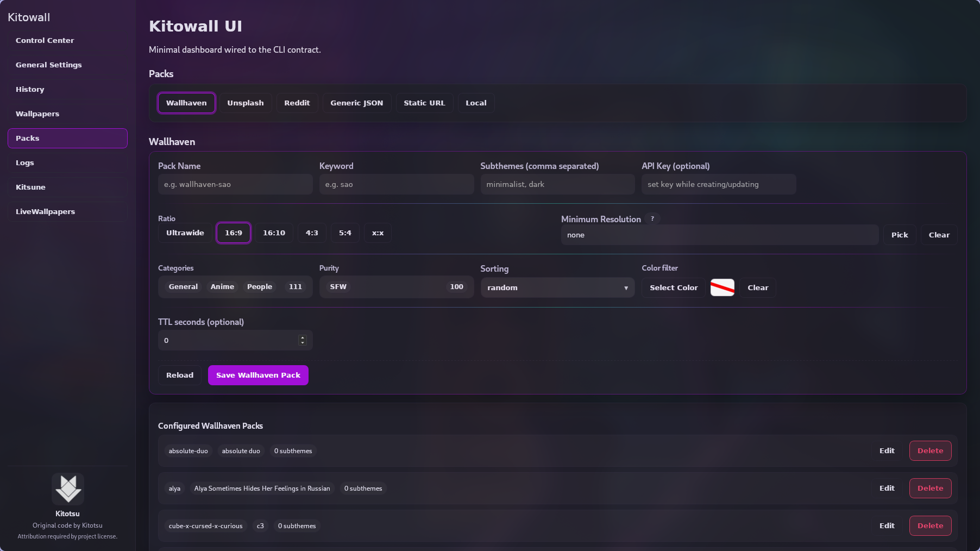Delete the alya pack
This screenshot has height=551, width=980.
[930, 488]
